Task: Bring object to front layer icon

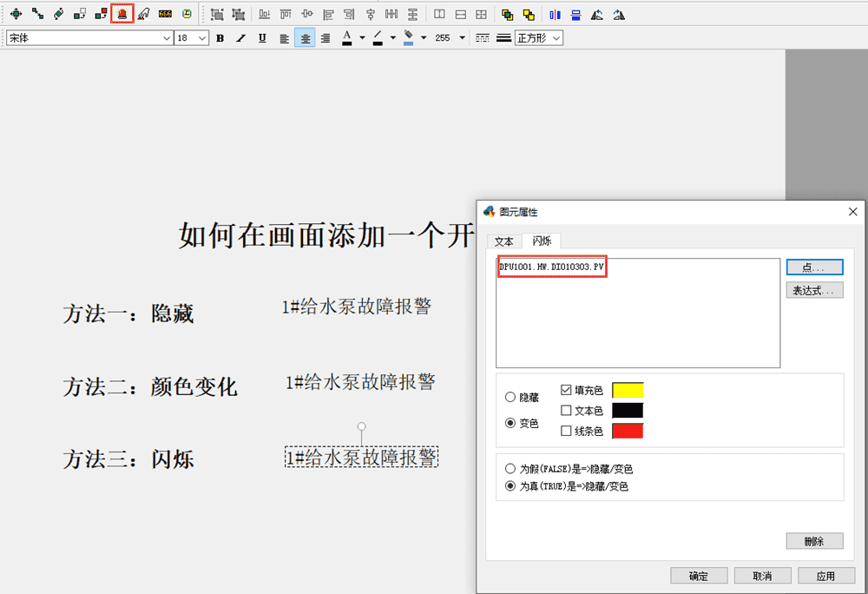Action: 507,15
